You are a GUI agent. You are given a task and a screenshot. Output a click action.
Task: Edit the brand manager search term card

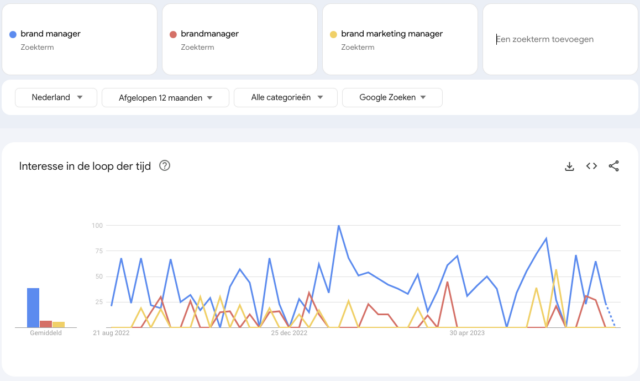pyautogui.click(x=80, y=39)
